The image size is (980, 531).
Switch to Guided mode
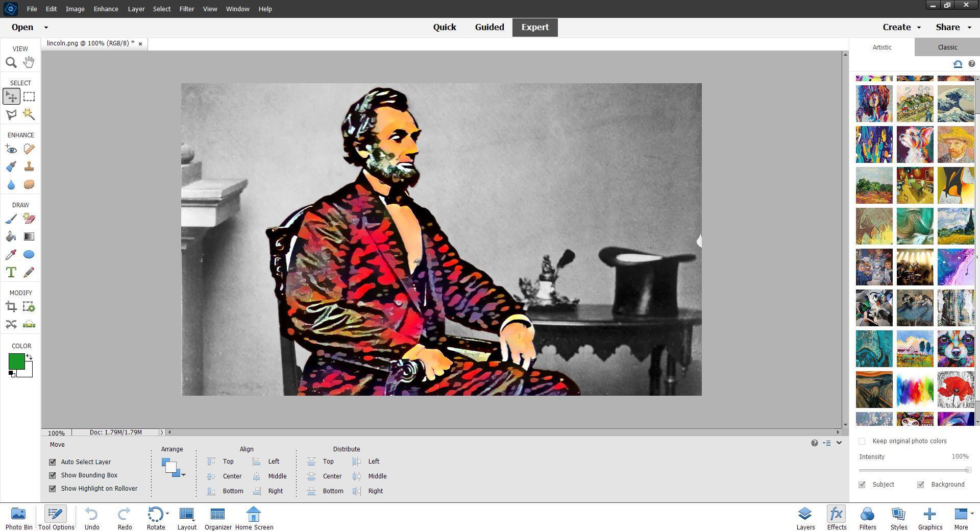tap(489, 28)
